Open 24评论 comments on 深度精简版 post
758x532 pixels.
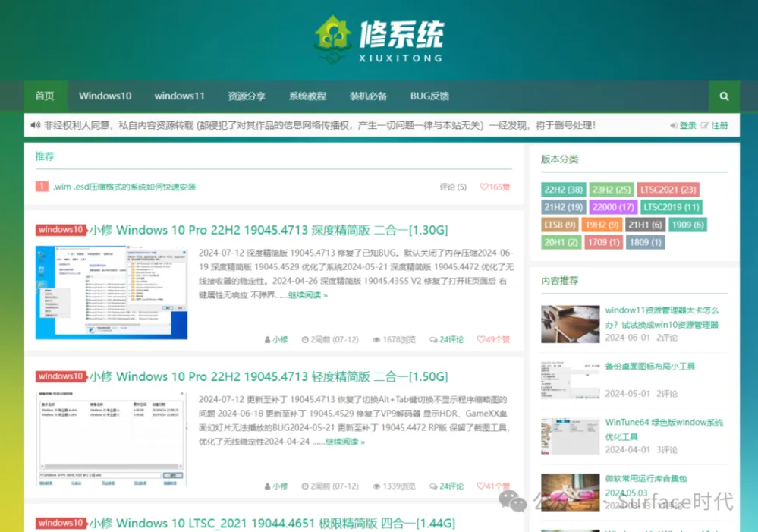(446, 339)
